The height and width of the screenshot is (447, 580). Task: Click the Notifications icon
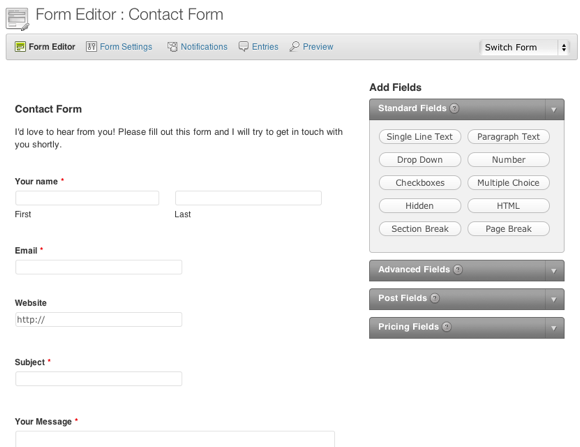click(172, 47)
